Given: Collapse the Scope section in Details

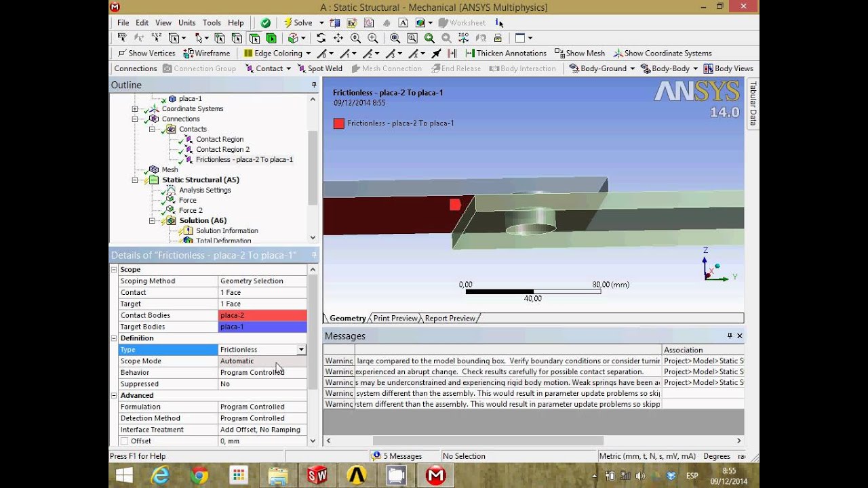Looking at the screenshot, I should coord(114,270).
